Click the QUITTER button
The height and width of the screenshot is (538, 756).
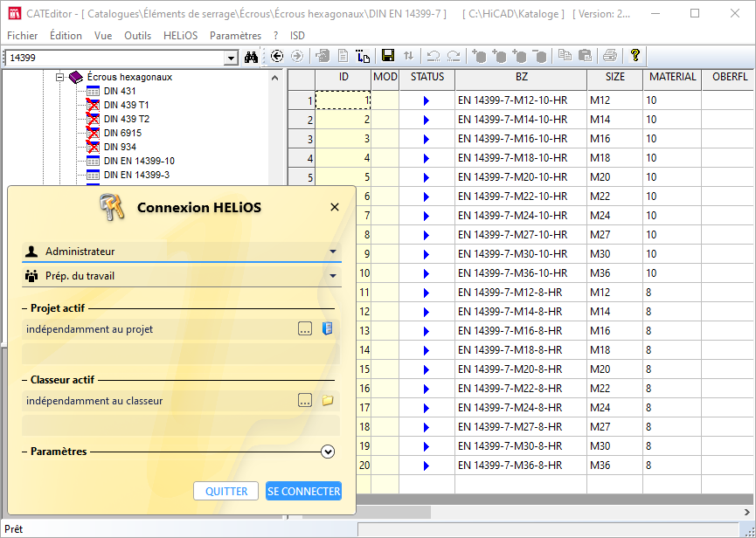tap(226, 491)
